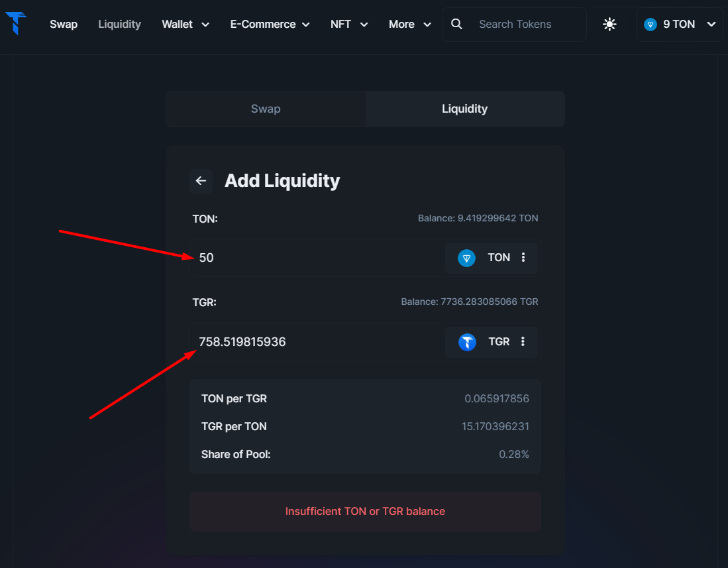Open Liquidity in the top navigation
Screen dimensions: 728x568
pos(119,25)
